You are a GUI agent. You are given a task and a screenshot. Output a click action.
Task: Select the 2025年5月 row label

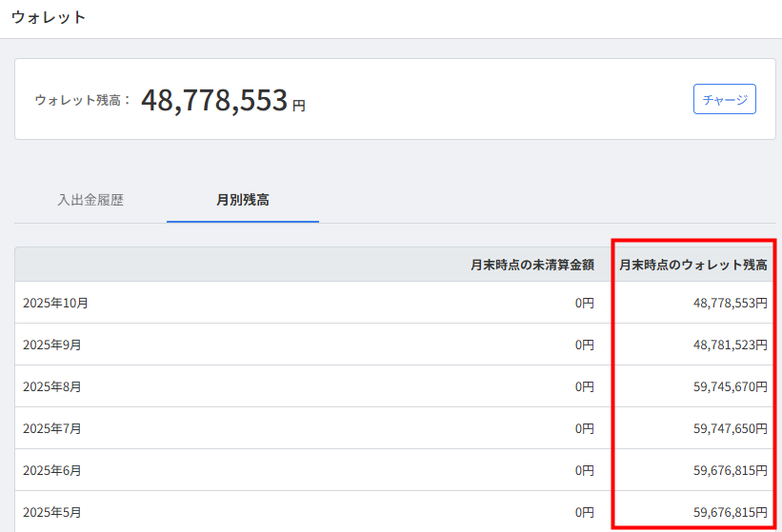click(52, 513)
